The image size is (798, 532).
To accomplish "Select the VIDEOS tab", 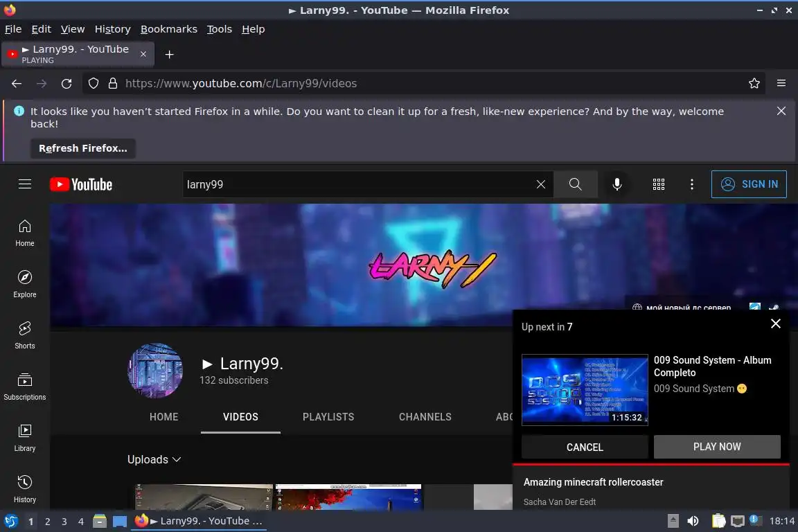I will tap(241, 417).
